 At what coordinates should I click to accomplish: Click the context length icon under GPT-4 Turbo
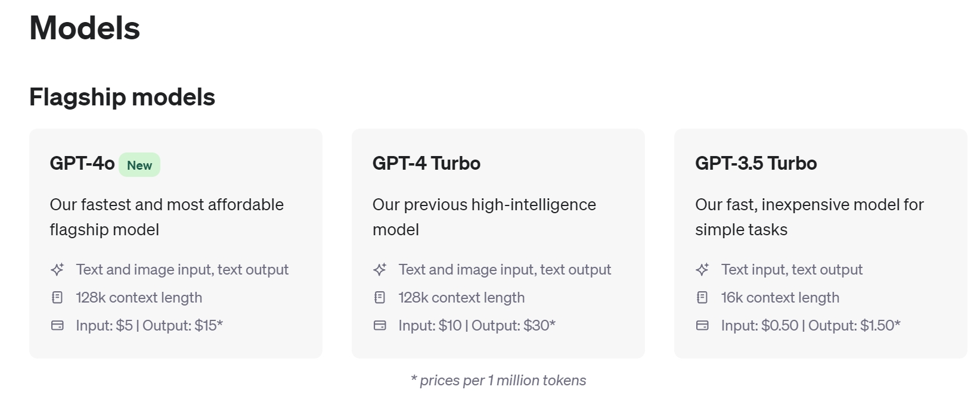pyautogui.click(x=380, y=297)
